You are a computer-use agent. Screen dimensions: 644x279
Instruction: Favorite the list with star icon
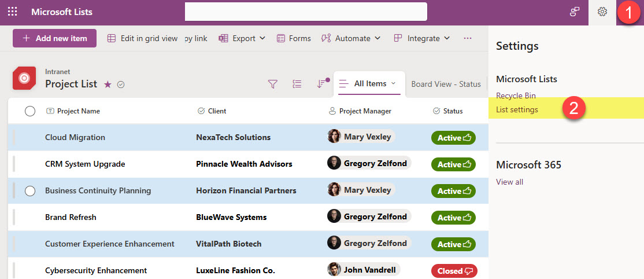(x=108, y=85)
